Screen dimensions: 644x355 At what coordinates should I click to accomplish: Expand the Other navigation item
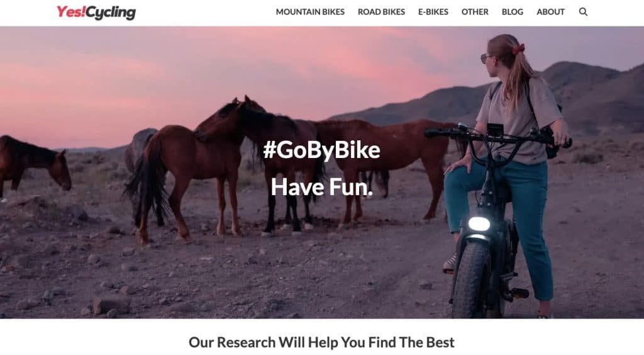475,12
